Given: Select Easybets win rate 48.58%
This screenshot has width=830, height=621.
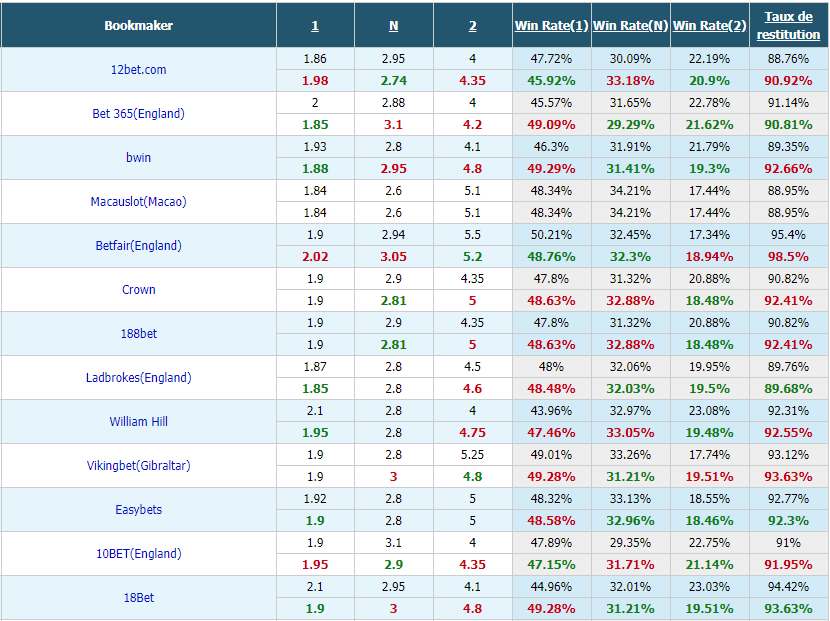Looking at the screenshot, I should [551, 520].
